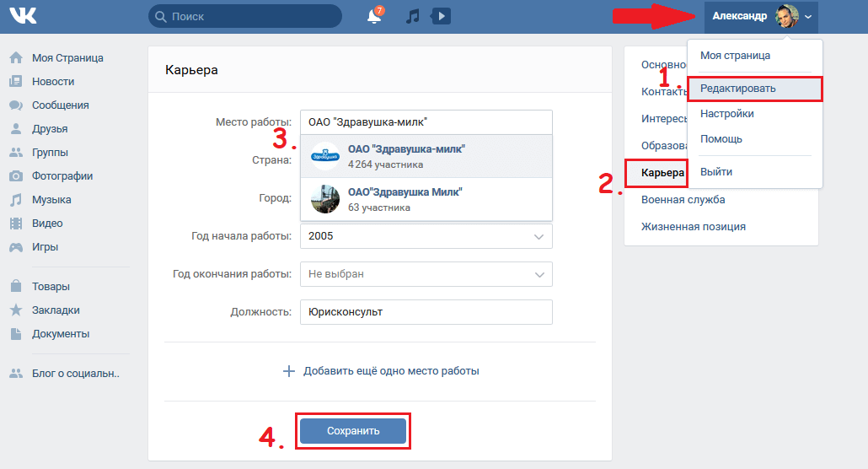The image size is (868, 469).
Task: Switch to Военная служба section
Action: (x=683, y=200)
